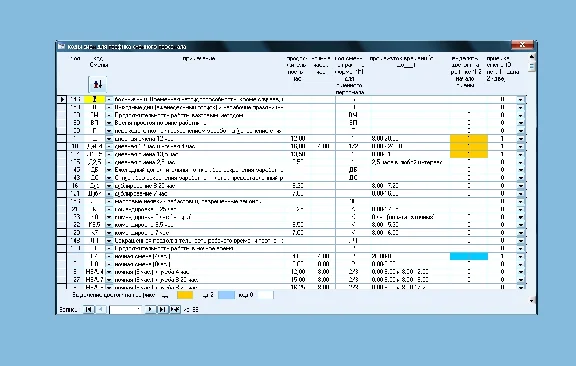Select the code cell 'НВЛ.7'
The width and height of the screenshot is (576, 366).
click(x=94, y=280)
